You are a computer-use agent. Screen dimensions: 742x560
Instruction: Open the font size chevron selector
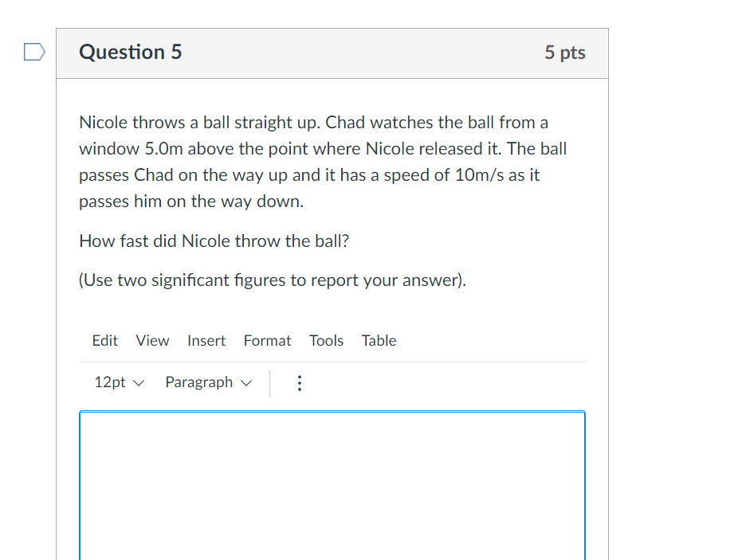click(x=140, y=382)
